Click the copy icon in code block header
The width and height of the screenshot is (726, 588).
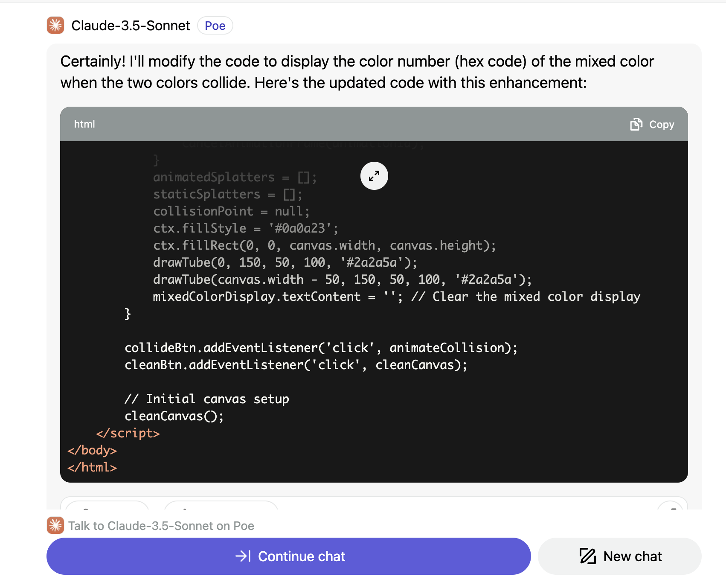[x=636, y=124]
